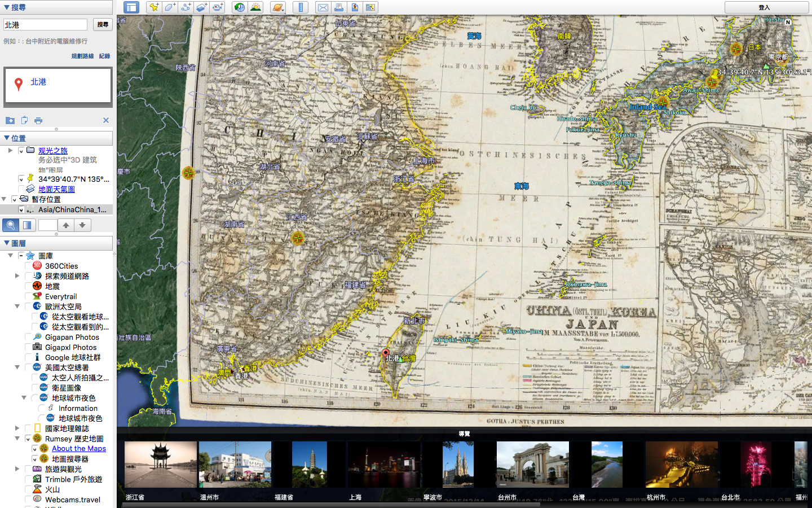Add an image overlay from the toolbar

tap(202, 7)
